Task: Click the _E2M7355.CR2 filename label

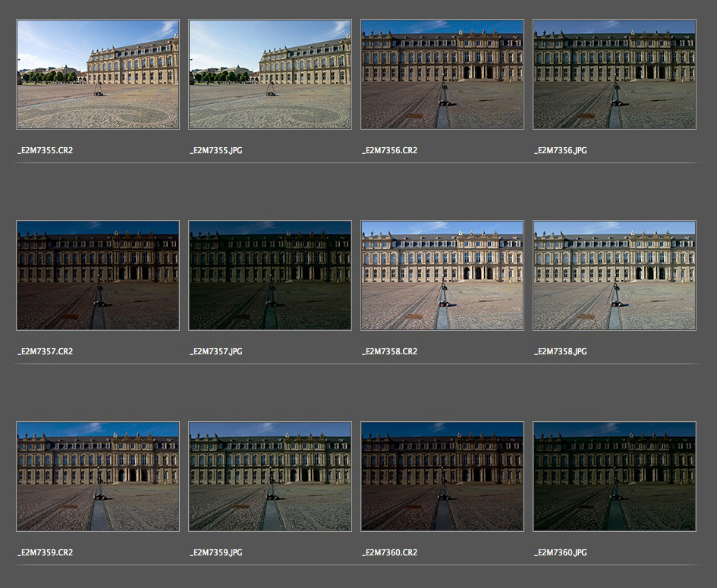Action: tap(46, 151)
